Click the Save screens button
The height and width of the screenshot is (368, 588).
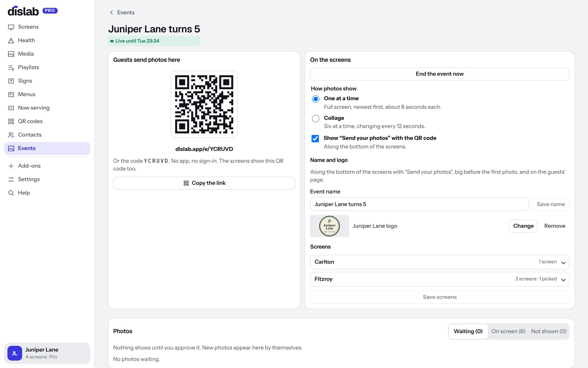pos(440,297)
